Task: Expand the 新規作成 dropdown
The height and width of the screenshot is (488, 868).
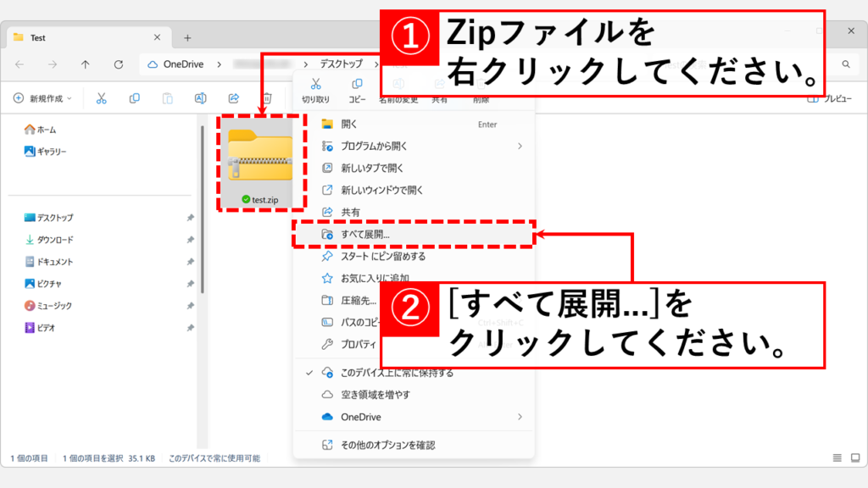Action: pos(43,98)
